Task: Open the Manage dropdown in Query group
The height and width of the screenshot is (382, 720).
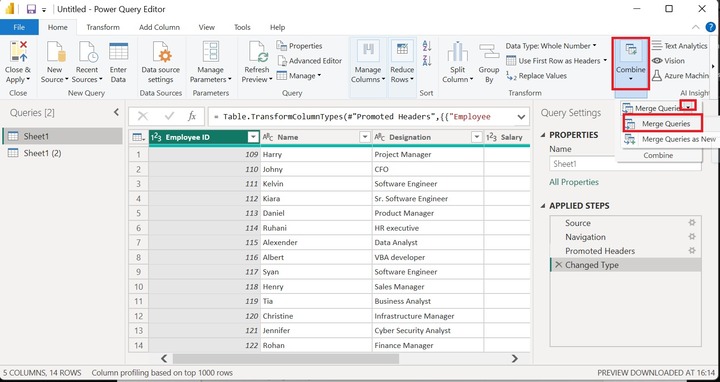Action: coord(299,76)
